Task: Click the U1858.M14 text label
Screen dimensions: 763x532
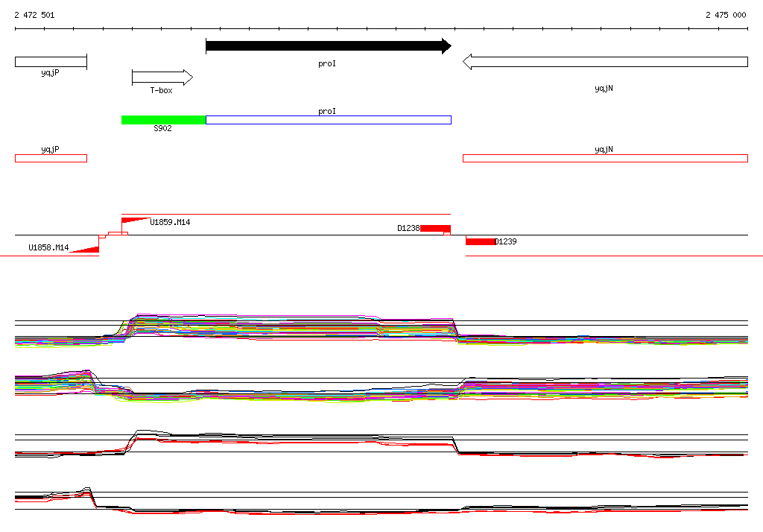Action: [48, 247]
